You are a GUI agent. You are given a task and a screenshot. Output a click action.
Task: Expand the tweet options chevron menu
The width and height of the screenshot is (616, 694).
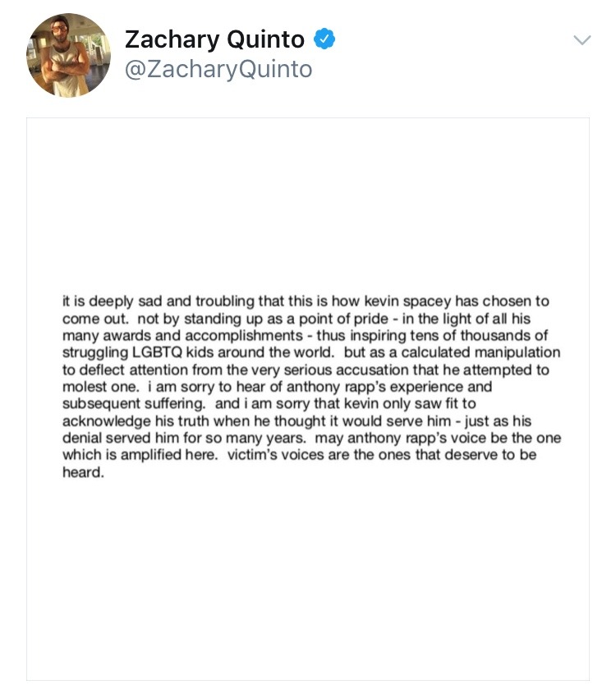[x=582, y=40]
